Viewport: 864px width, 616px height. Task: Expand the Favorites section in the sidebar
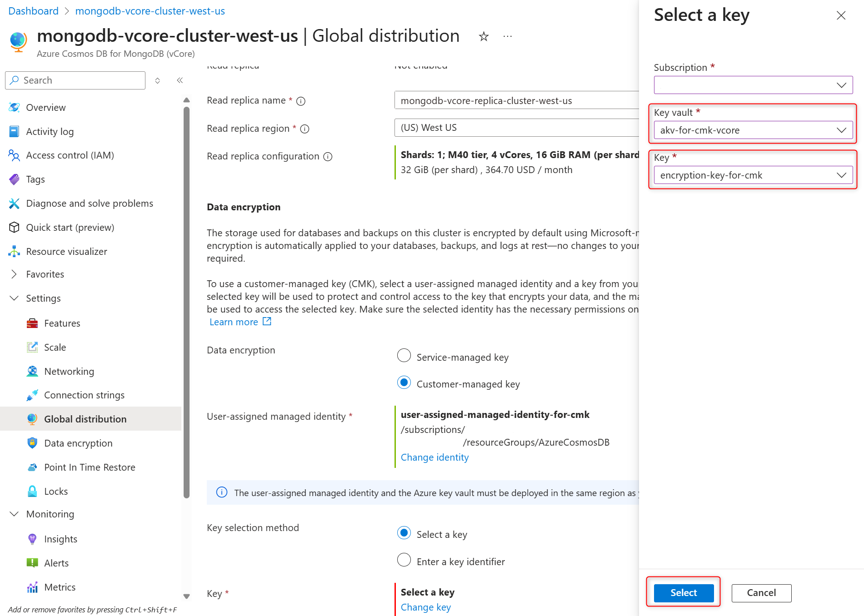(x=45, y=274)
